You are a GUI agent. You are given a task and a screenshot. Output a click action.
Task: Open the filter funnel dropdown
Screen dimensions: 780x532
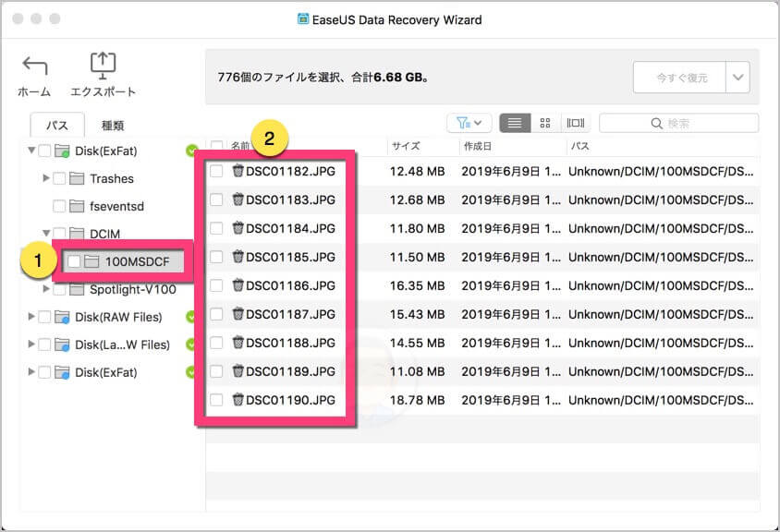(x=469, y=123)
